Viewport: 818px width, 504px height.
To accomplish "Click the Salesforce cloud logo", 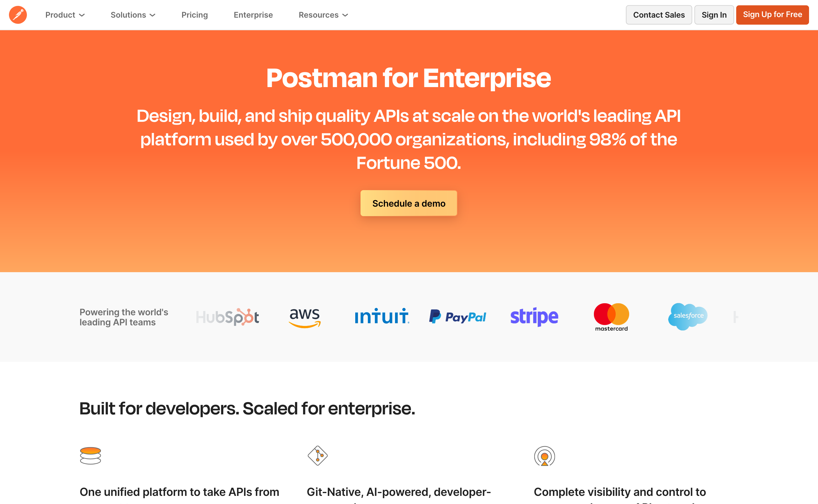I will tap(688, 316).
